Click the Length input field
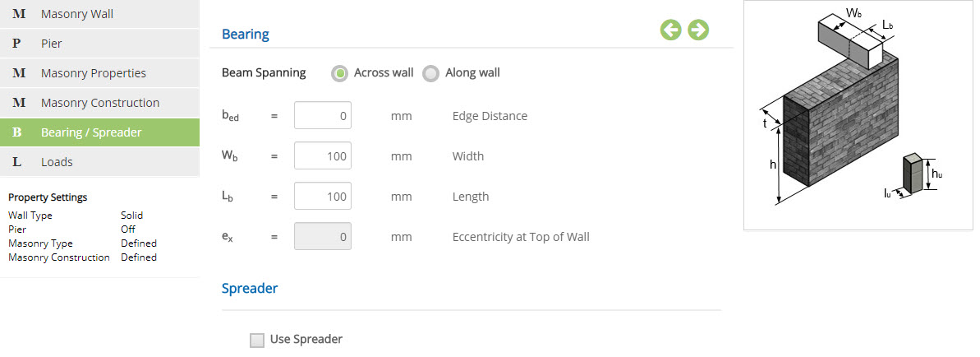This screenshot has width=980, height=357. coord(323,197)
